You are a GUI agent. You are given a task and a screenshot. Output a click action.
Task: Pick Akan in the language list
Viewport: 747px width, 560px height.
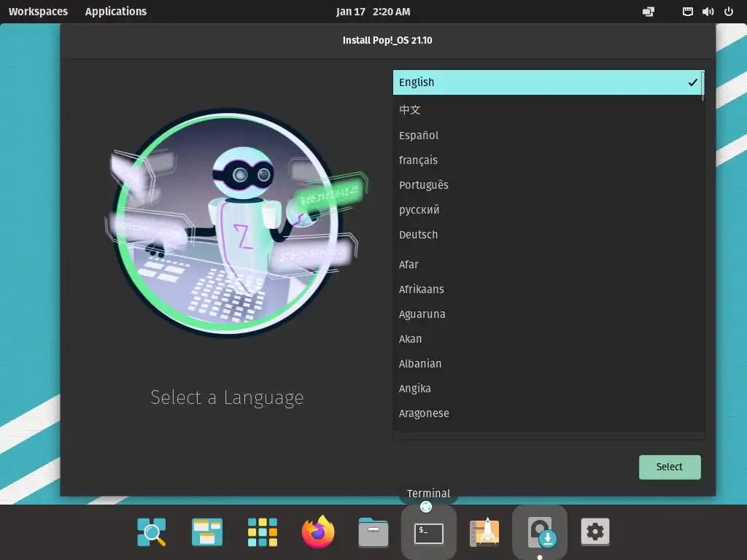[x=547, y=338]
